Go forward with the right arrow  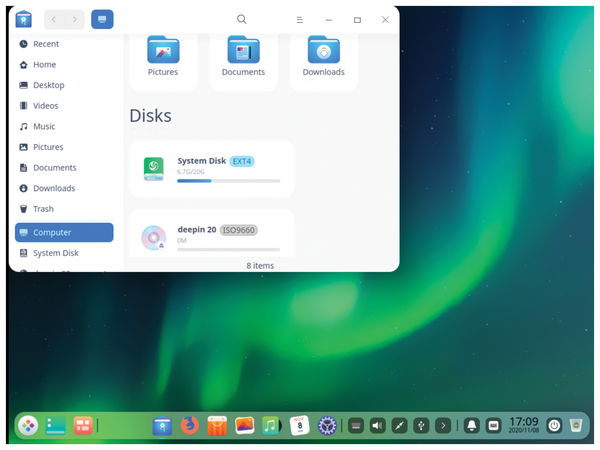pos(74,19)
